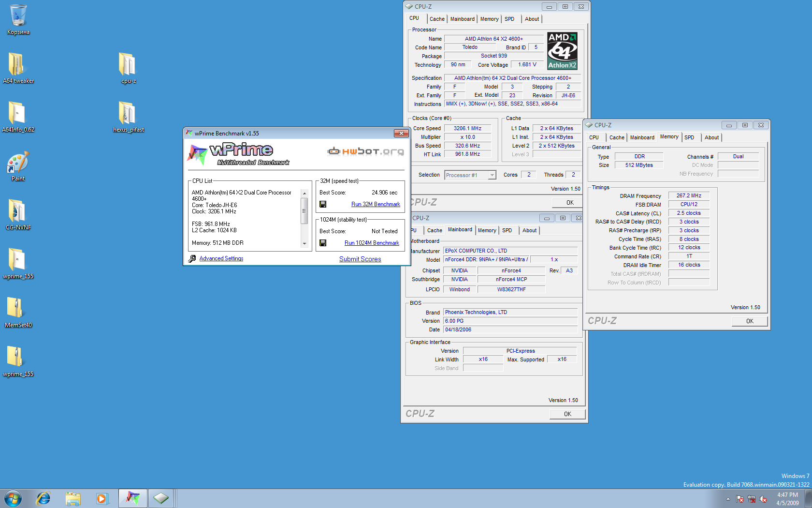Click DRAM Frequency value 267.2 MHz
This screenshot has height=508, width=812.
click(689, 196)
